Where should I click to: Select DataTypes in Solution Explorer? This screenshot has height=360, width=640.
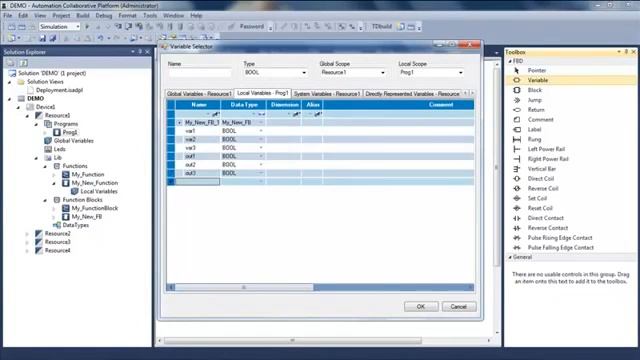point(76,225)
